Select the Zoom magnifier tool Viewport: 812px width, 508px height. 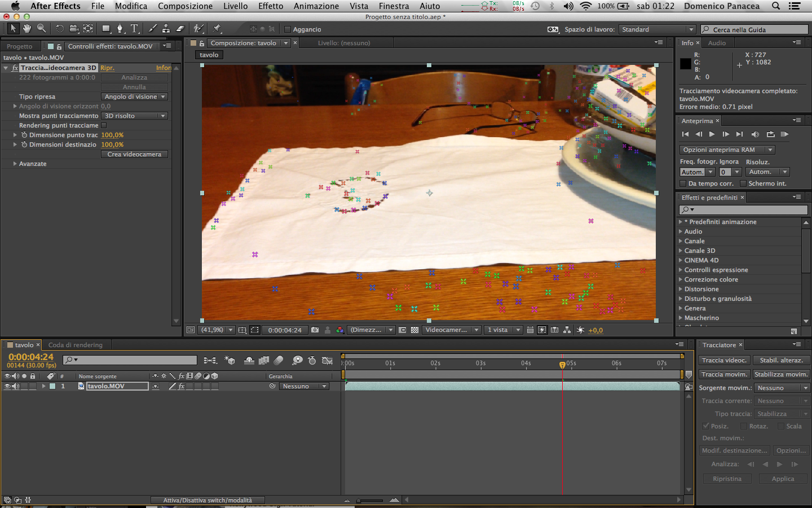coord(41,28)
